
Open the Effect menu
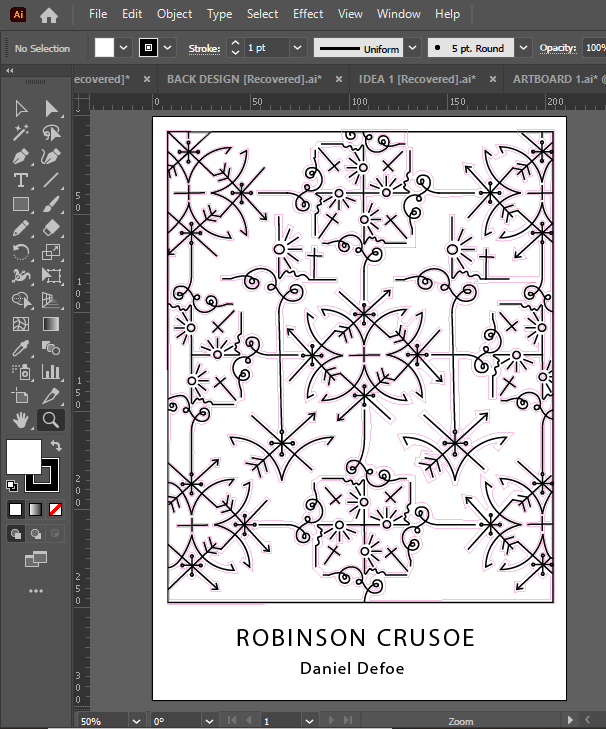click(308, 14)
